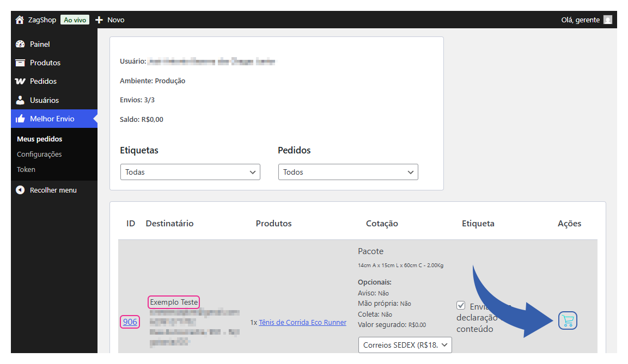The width and height of the screenshot is (628, 364).
Task: Open the Token submenu
Action: [26, 169]
